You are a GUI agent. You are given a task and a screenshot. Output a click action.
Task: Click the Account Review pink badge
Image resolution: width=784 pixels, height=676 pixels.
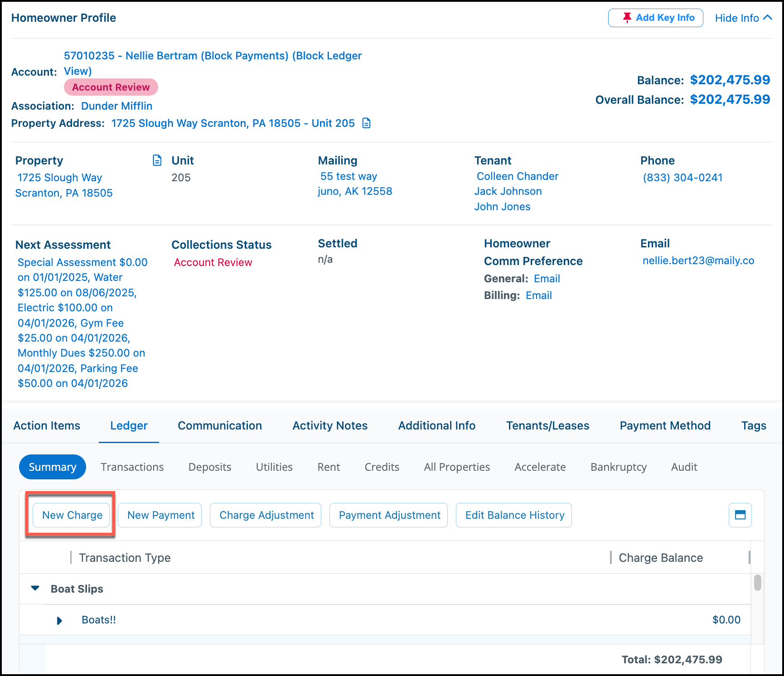[111, 87]
